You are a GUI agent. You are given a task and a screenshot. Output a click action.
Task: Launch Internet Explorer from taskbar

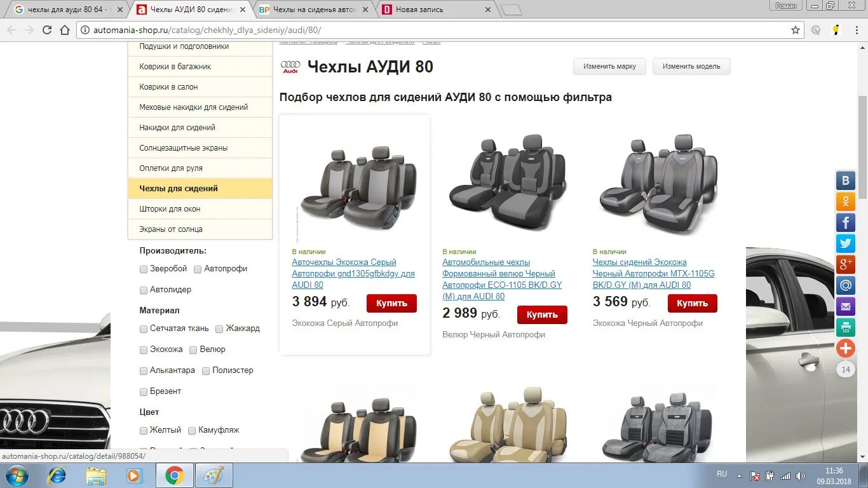[x=57, y=475]
